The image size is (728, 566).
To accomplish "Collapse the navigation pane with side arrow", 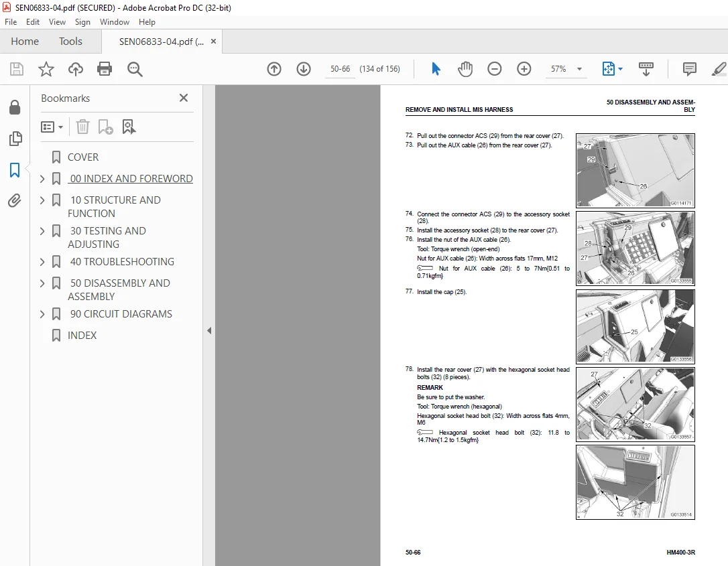I will coord(209,331).
